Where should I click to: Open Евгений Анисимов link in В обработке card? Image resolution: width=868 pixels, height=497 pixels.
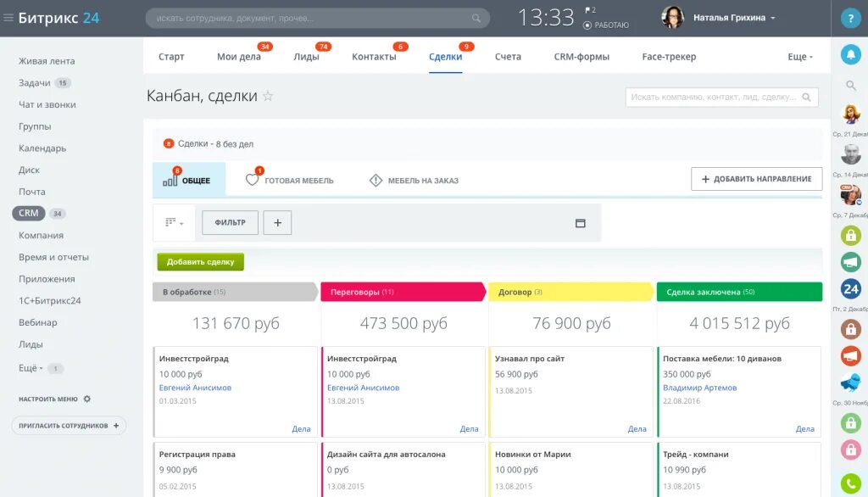click(195, 388)
